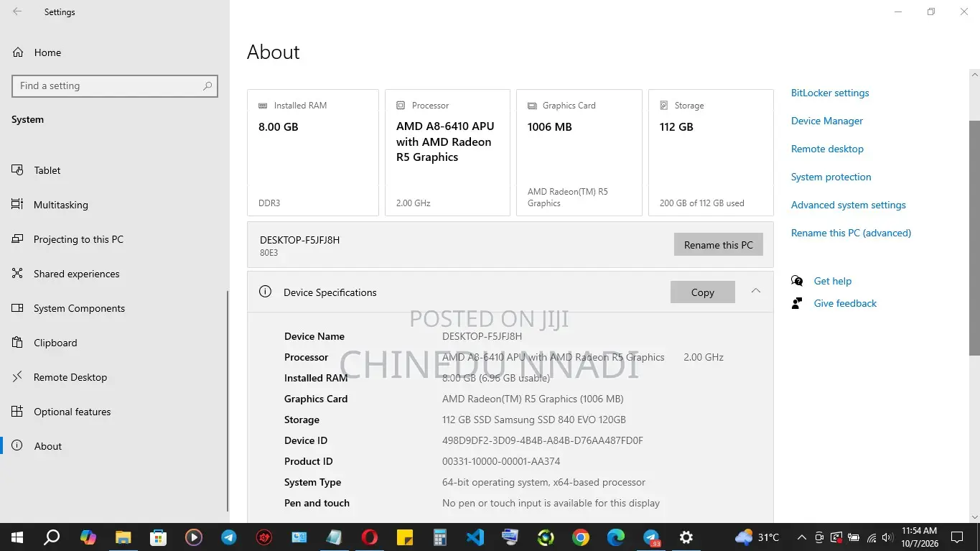Image resolution: width=980 pixels, height=551 pixels.
Task: Go back using the Settings back arrow
Action: tap(17, 11)
